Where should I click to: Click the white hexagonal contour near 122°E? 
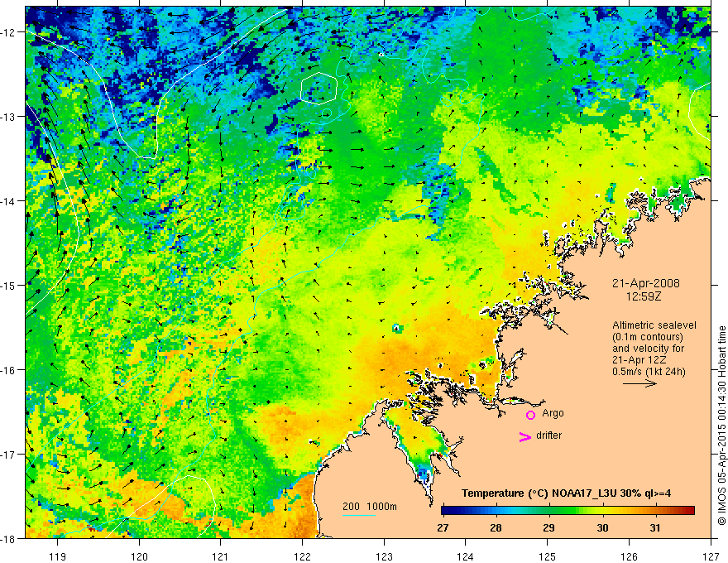(x=318, y=89)
